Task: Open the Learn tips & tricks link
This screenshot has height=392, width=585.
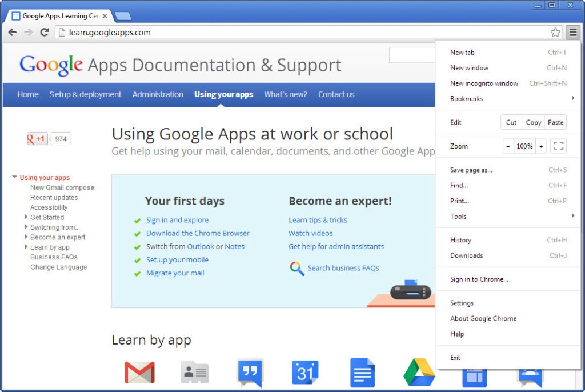Action: tap(318, 220)
